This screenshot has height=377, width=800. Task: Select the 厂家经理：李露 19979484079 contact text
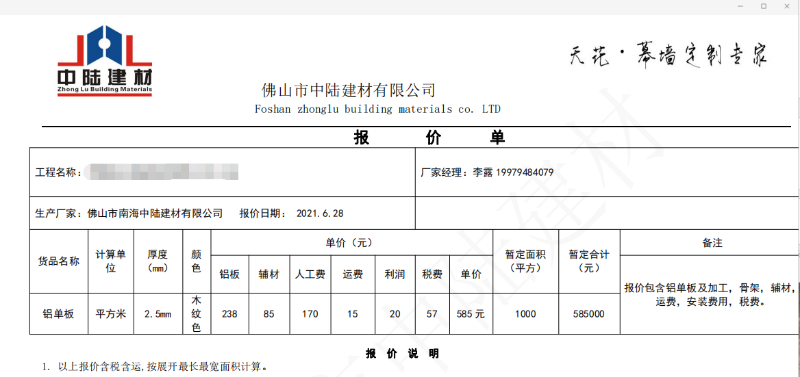(487, 172)
